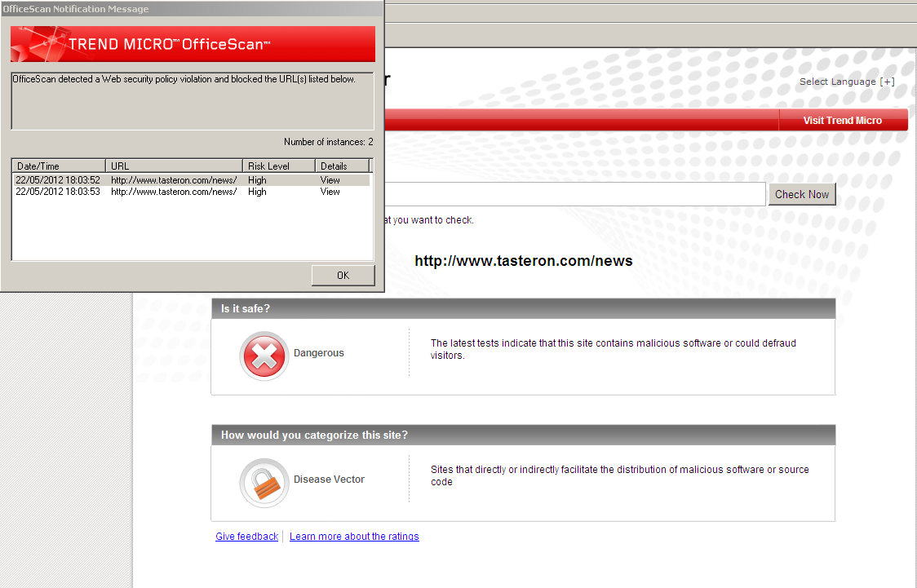The image size is (917, 588).
Task: Sort by the Risk Level column header
Action: pyautogui.click(x=279, y=166)
